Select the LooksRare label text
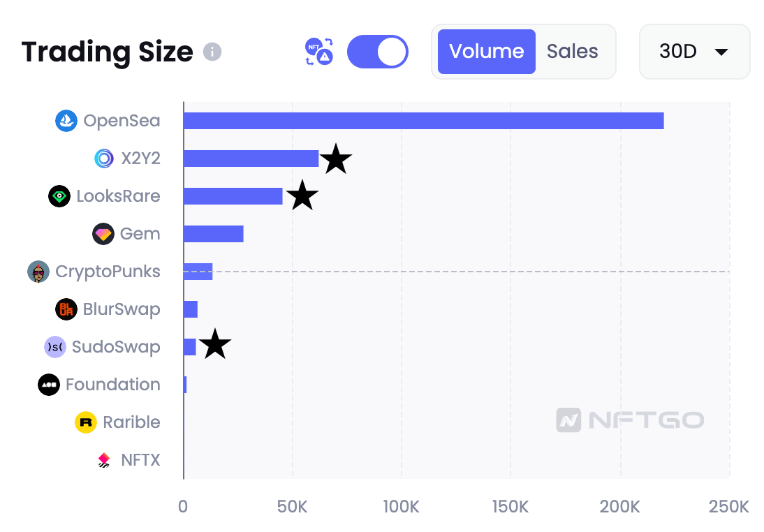Viewport: 764px width, 532px height. coord(119,196)
